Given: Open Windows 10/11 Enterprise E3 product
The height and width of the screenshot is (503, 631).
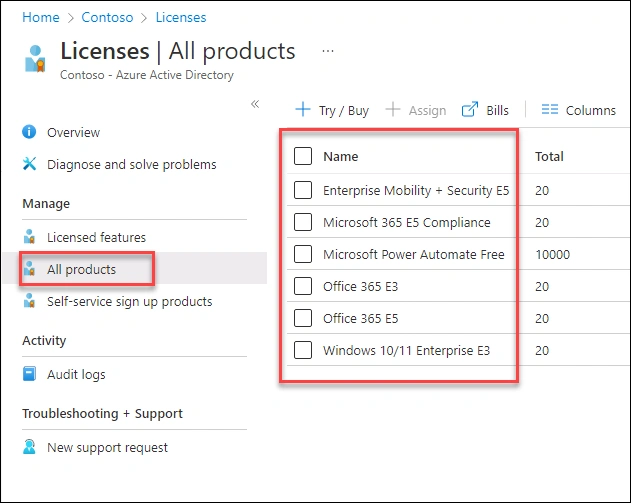Looking at the screenshot, I should click(x=406, y=350).
